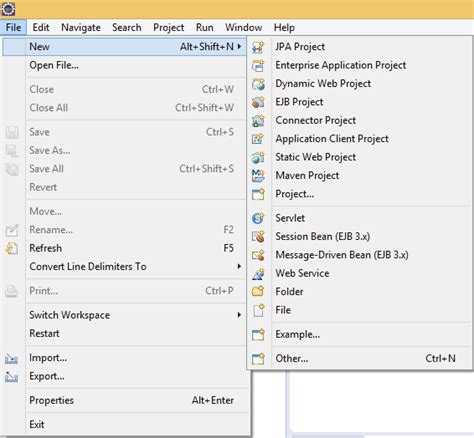This screenshot has width=474, height=438.
Task: Click the Web Service icon
Action: coord(258,273)
